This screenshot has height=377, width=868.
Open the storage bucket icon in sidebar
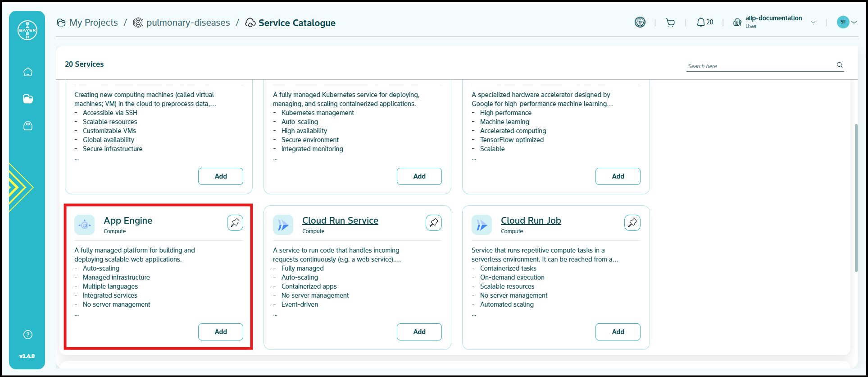point(28,126)
